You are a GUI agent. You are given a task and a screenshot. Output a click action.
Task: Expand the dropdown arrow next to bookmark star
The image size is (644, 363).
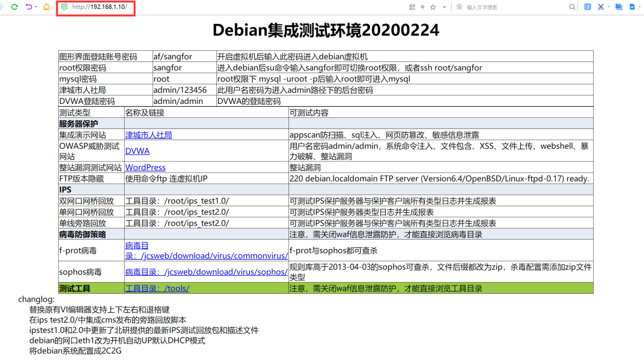click(444, 7)
